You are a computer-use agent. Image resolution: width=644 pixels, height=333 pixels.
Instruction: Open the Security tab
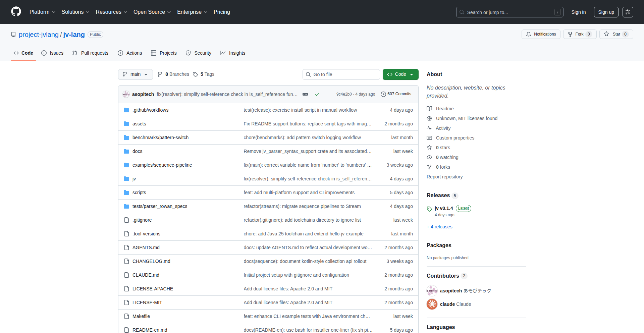pos(199,53)
